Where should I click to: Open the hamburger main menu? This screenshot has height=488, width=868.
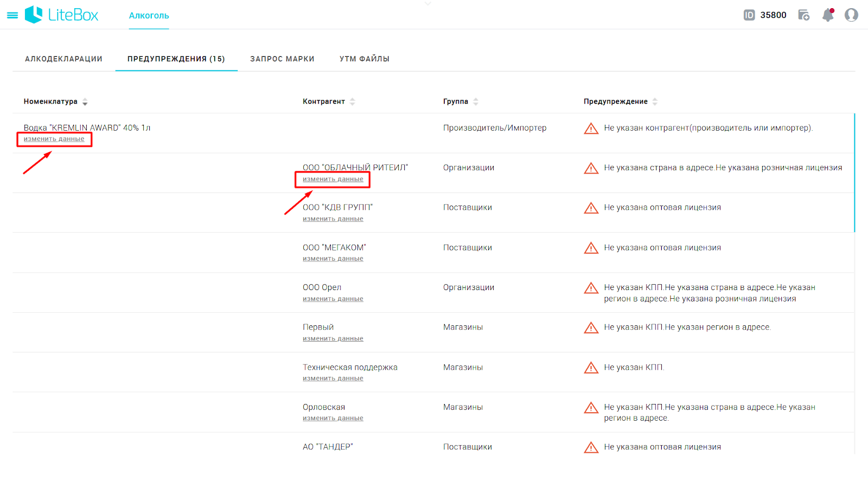[x=12, y=15]
